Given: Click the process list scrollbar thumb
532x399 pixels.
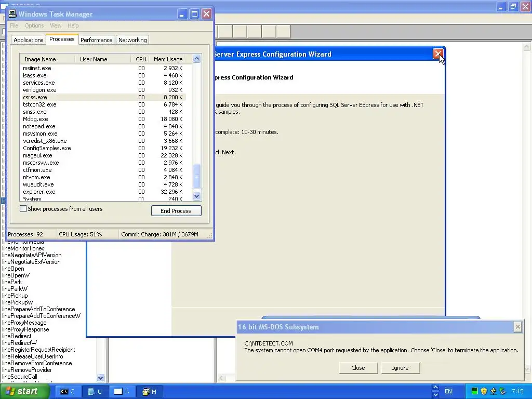Looking at the screenshot, I should [196, 176].
